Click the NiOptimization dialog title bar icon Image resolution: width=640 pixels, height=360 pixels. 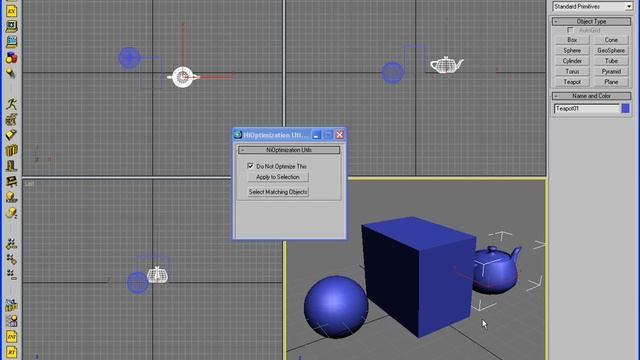pyautogui.click(x=238, y=135)
